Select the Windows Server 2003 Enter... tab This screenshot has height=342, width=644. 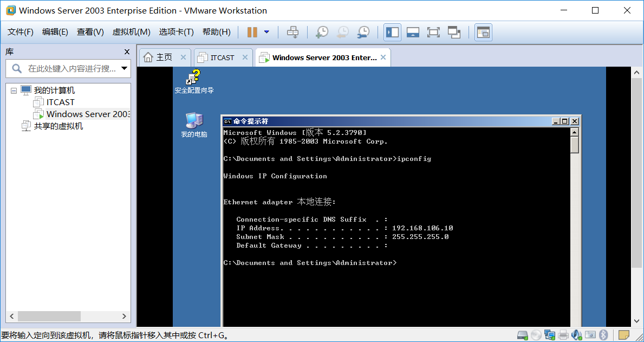pyautogui.click(x=324, y=57)
